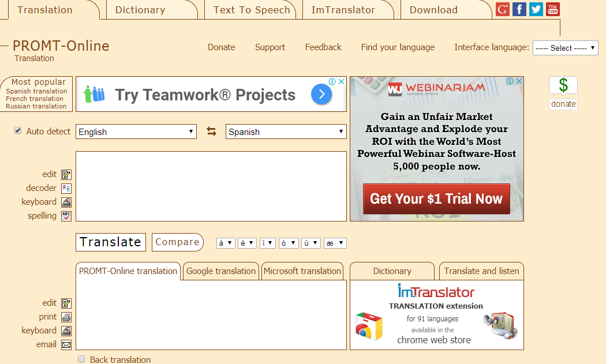Click the Translate button
Image resolution: width=606 pixels, height=364 pixels.
click(x=111, y=242)
